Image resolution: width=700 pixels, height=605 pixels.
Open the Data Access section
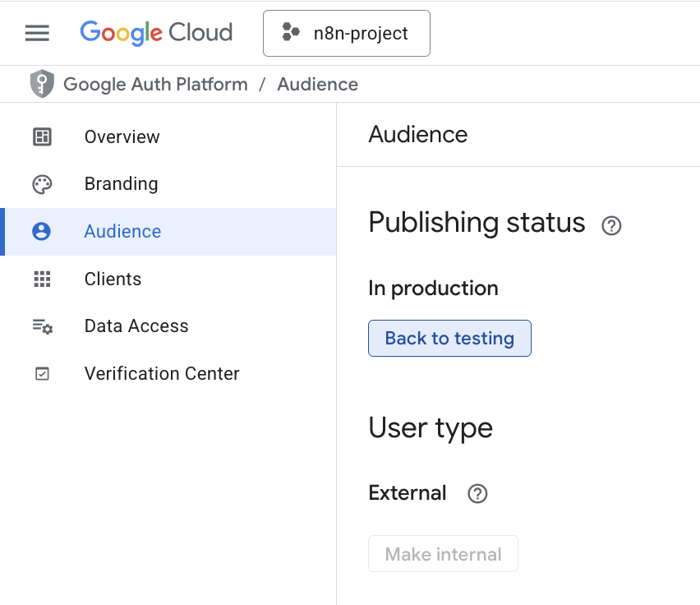(136, 326)
